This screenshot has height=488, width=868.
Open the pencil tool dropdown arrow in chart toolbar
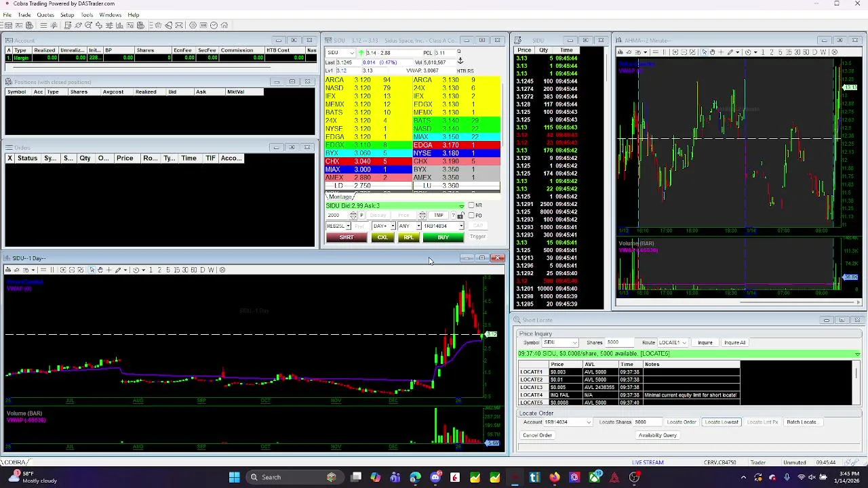tap(125, 270)
